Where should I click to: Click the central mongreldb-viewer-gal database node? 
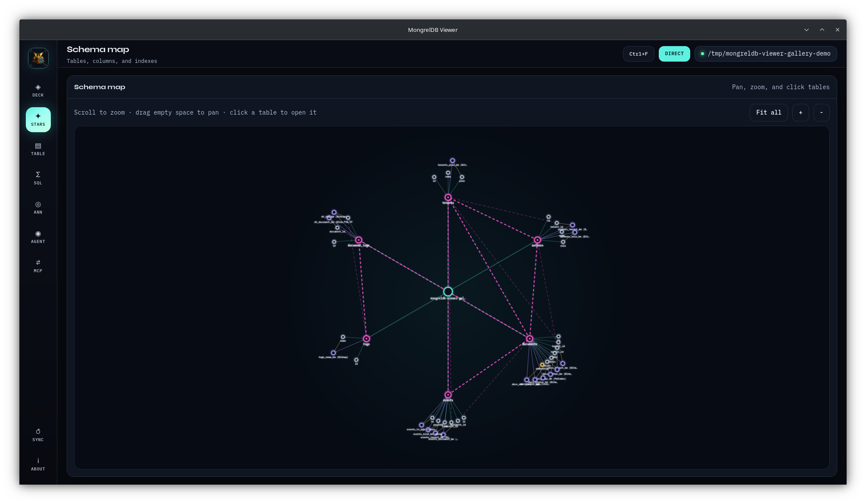tap(448, 291)
